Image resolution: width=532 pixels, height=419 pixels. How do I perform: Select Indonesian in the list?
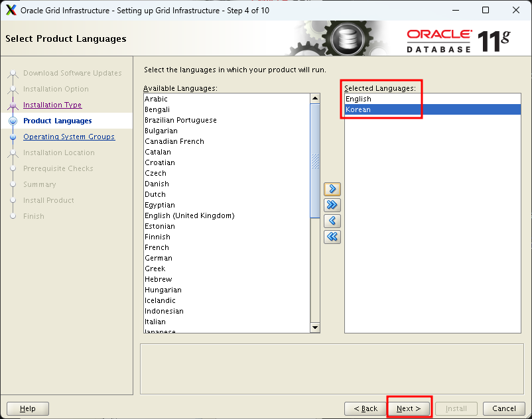coord(227,311)
